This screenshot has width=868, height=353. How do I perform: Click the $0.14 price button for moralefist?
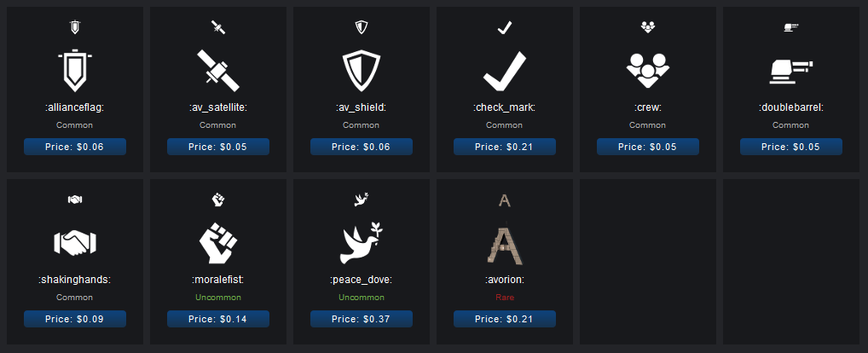point(218,318)
